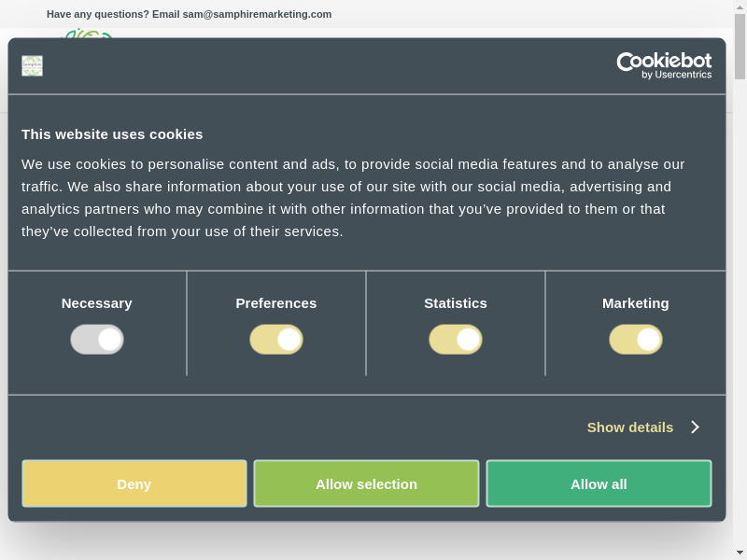This screenshot has width=747, height=560.
Task: Click the sam@samphiremarketing.com email address
Action: tap(257, 14)
